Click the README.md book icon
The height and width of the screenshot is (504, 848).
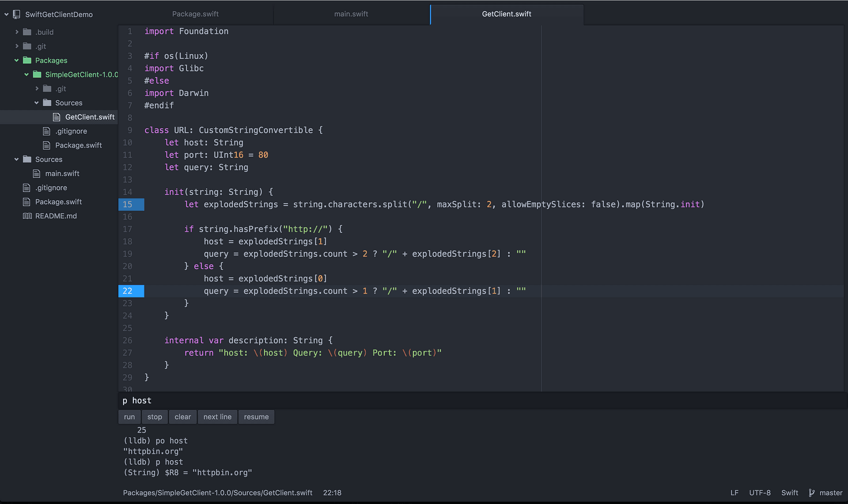[27, 216]
